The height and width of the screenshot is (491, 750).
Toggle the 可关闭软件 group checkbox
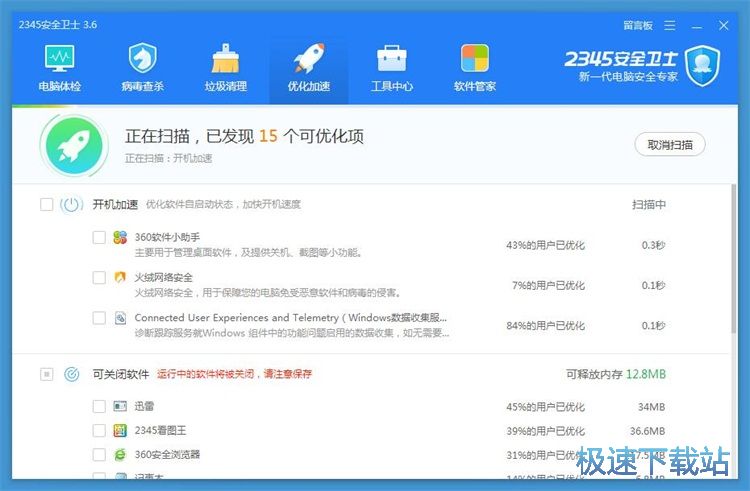pos(46,374)
